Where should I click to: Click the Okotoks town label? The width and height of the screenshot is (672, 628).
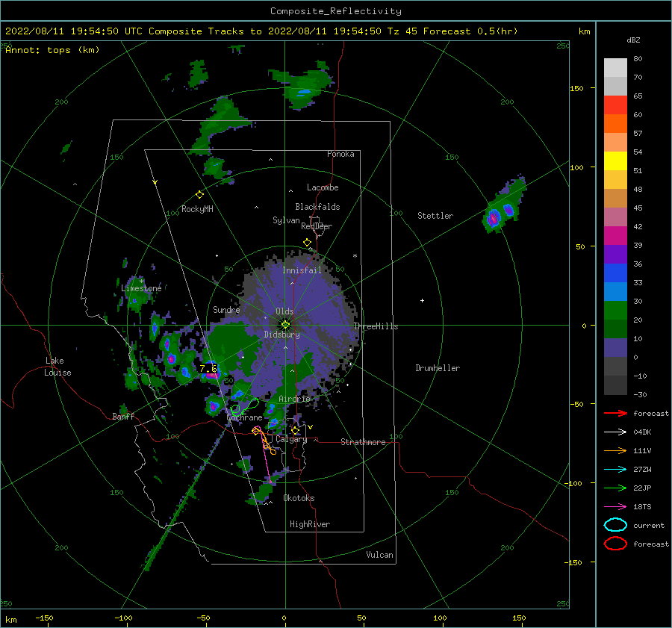299,498
